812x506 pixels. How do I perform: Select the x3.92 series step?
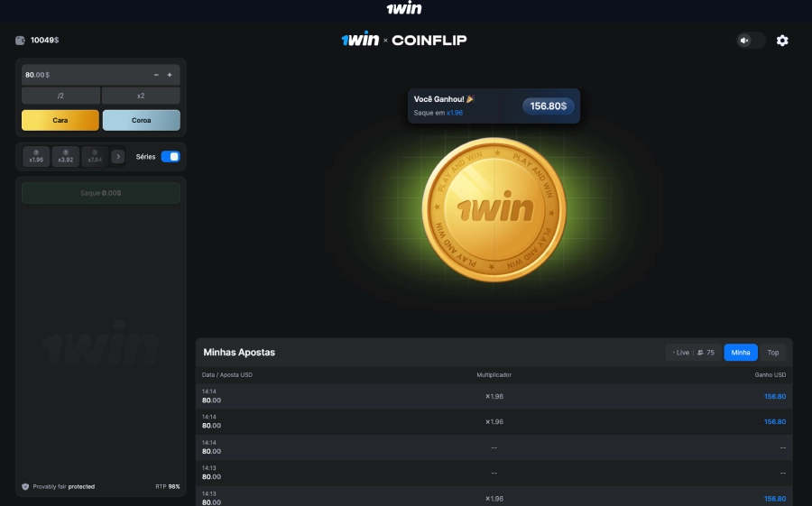pos(66,156)
